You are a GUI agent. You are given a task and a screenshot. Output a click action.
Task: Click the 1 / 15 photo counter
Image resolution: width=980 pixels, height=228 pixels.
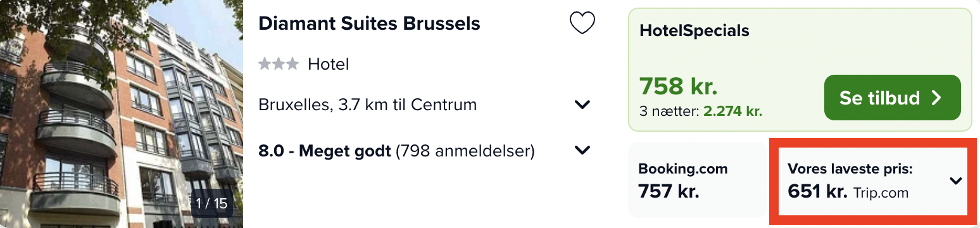click(x=211, y=204)
